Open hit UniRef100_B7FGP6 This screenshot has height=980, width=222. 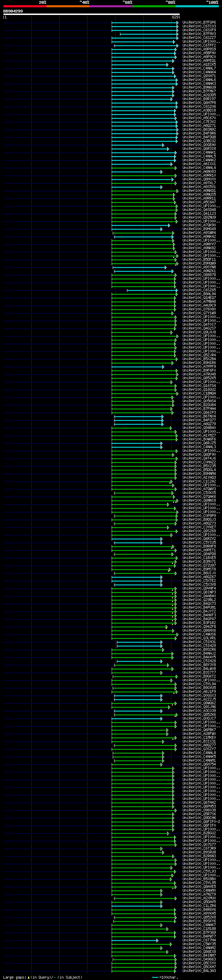[x=199, y=23]
